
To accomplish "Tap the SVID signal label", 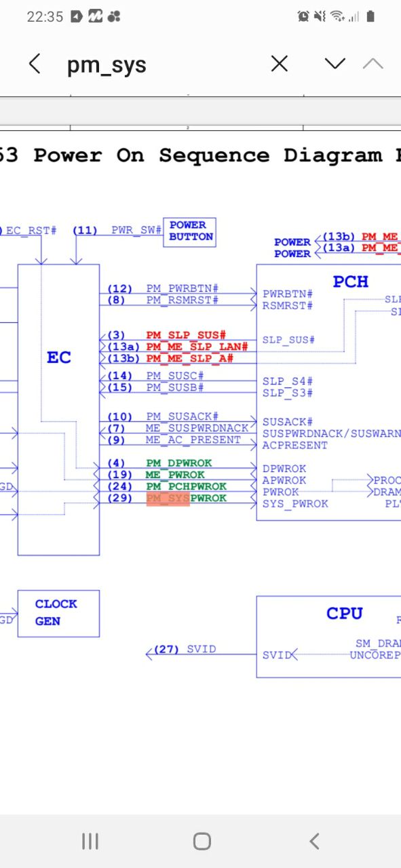I will coord(202,649).
